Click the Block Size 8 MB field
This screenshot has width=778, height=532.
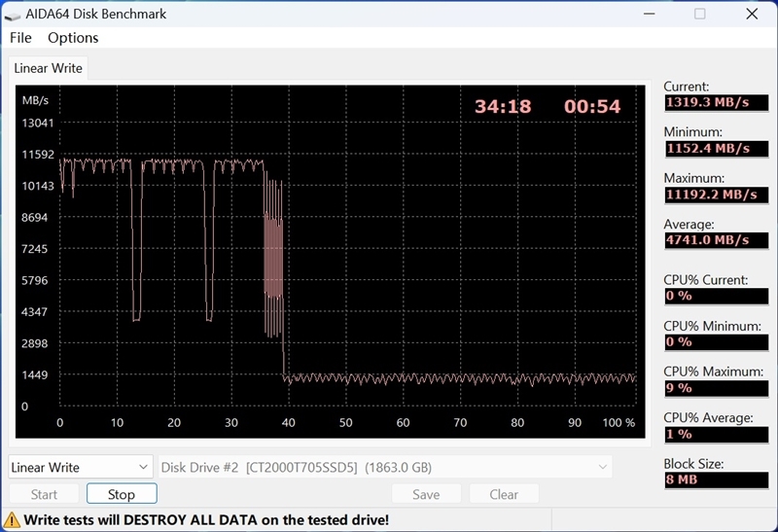(716, 479)
